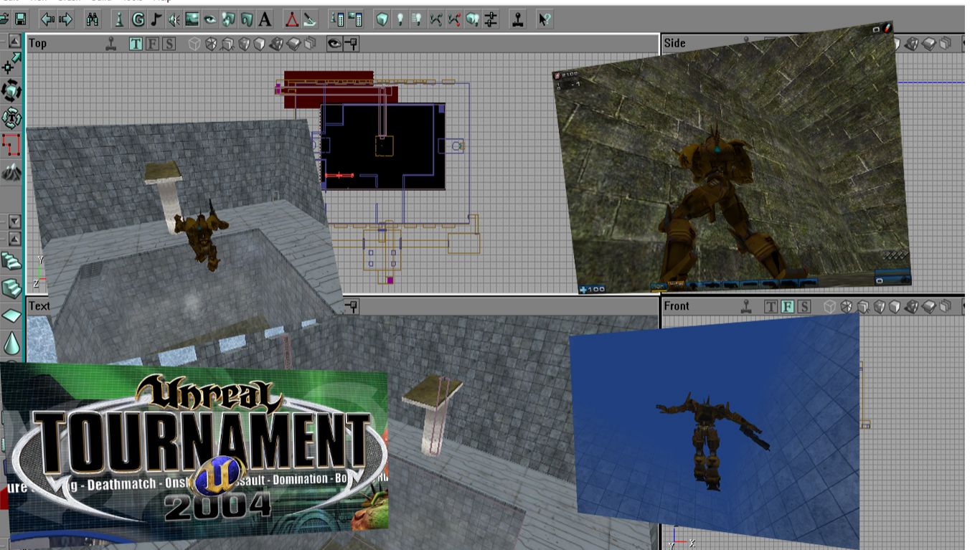Viewport: 980px width, 550px height.
Task: Enable Textured mode in Top viewport
Action: (244, 44)
